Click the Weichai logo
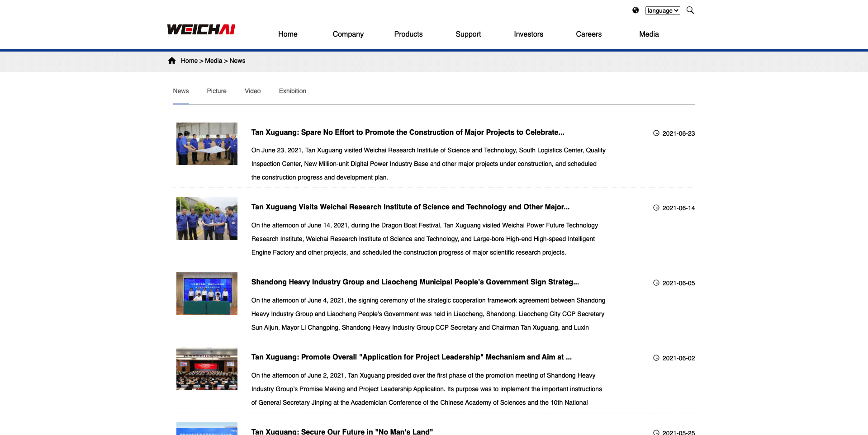 (201, 29)
